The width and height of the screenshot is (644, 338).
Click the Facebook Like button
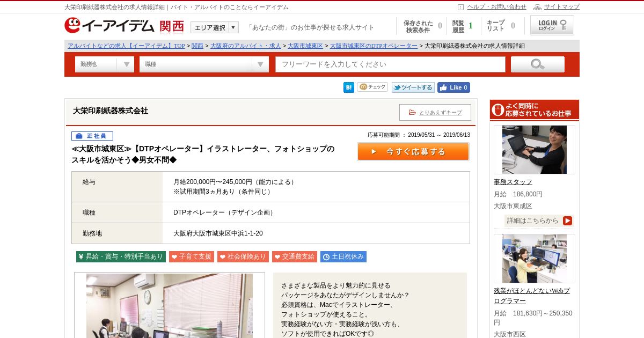[453, 87]
